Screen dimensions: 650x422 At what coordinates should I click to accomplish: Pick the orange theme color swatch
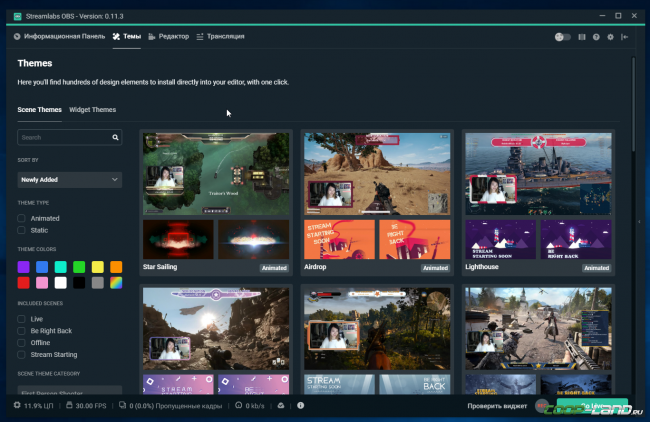click(116, 267)
